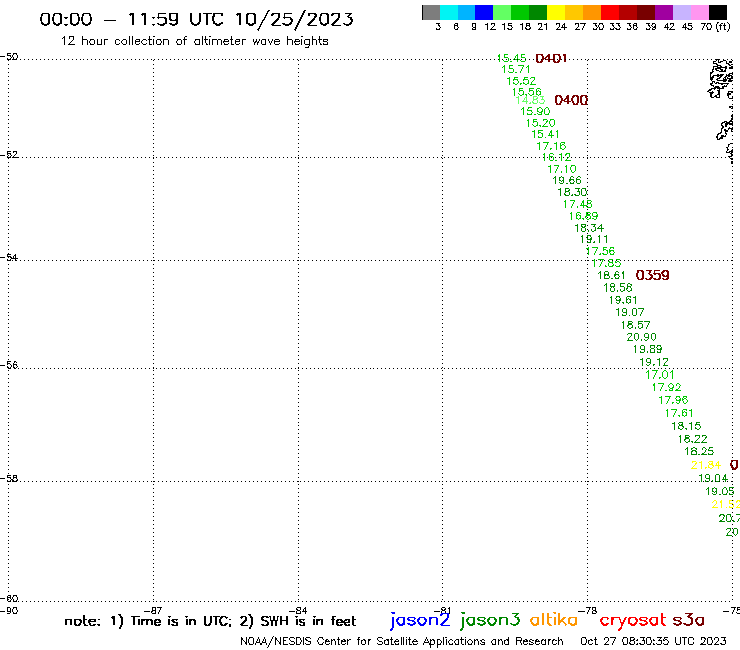740x650 pixels.
Task: Click the yellow 21.52 wave height value
Action: (726, 505)
